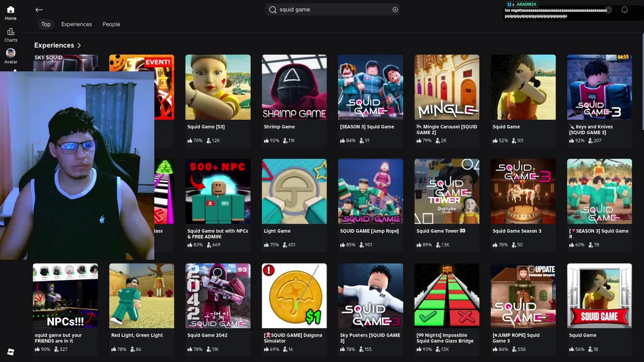Screen dimensions: 644x362
Task: Expand Experiences section with the chevron
Action: [79, 45]
